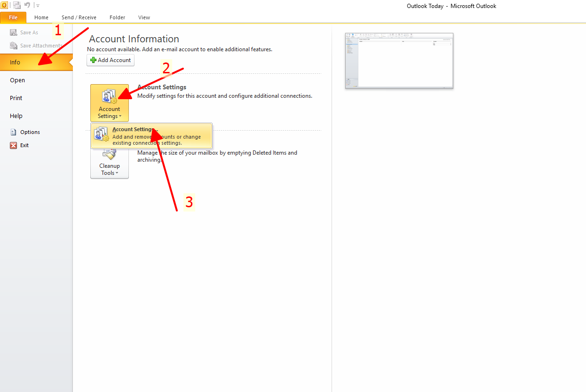Click "Outlook Today - Microsoft Outlook" window title

coord(451,6)
